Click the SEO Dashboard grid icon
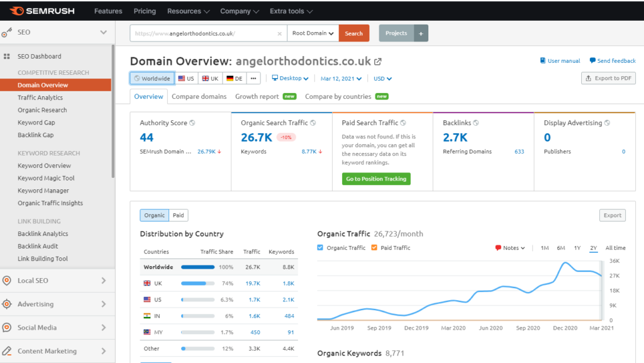 [x=6, y=56]
